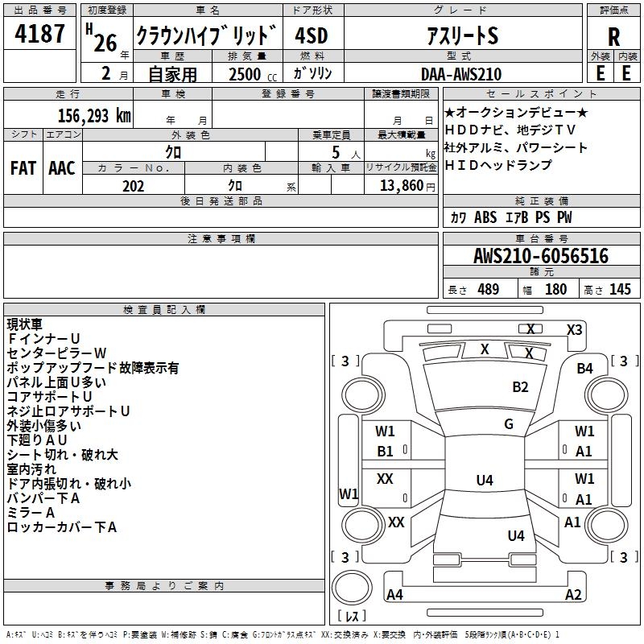Click the empty 注意事項欄 notes area

pos(221,271)
